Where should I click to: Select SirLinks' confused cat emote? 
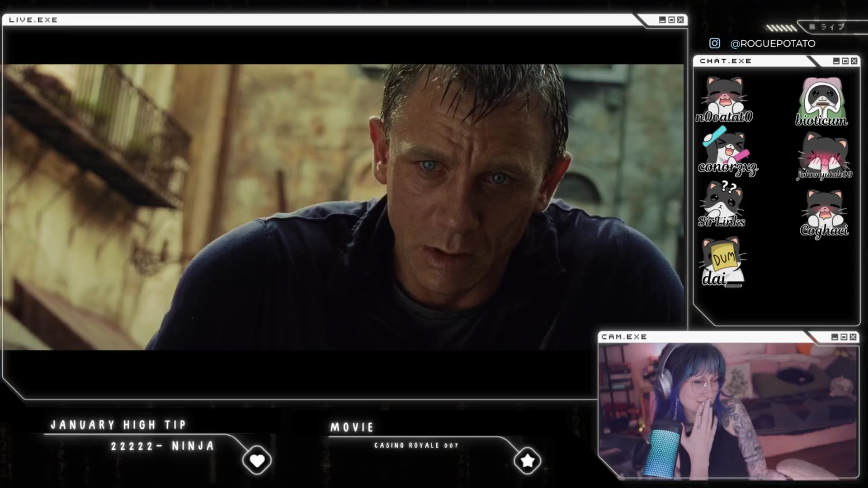coord(722,200)
